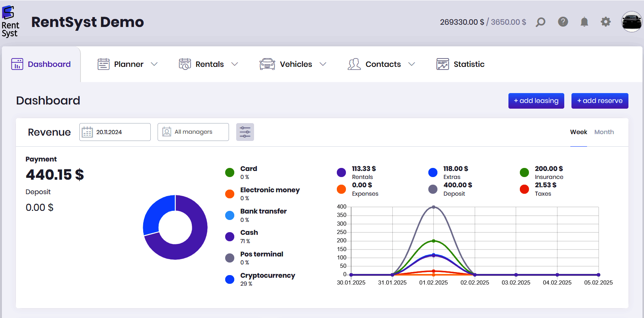Screen dimensions: 644x318
Task: Open the help question mark icon
Action: point(563,22)
